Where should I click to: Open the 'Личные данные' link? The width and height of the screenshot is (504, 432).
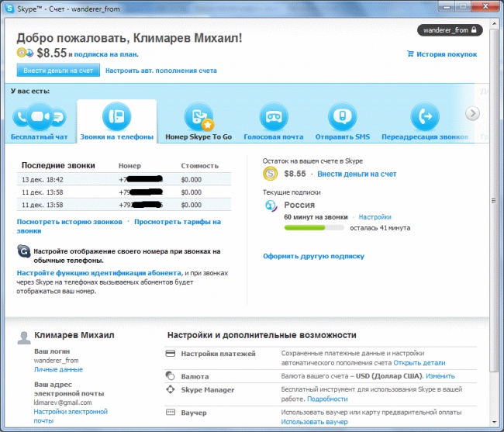coord(58,370)
